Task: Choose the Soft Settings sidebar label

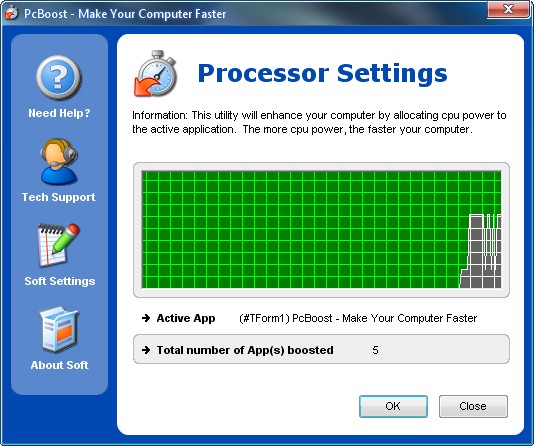Action: (x=60, y=281)
